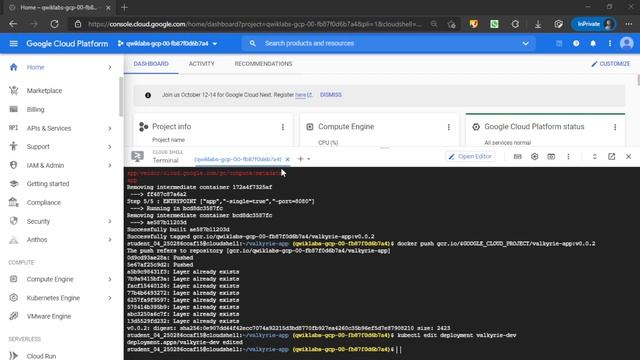This screenshot has height=360, width=640.
Task: Switch to the RECOMMENDATIONS tab
Action: pos(263,64)
